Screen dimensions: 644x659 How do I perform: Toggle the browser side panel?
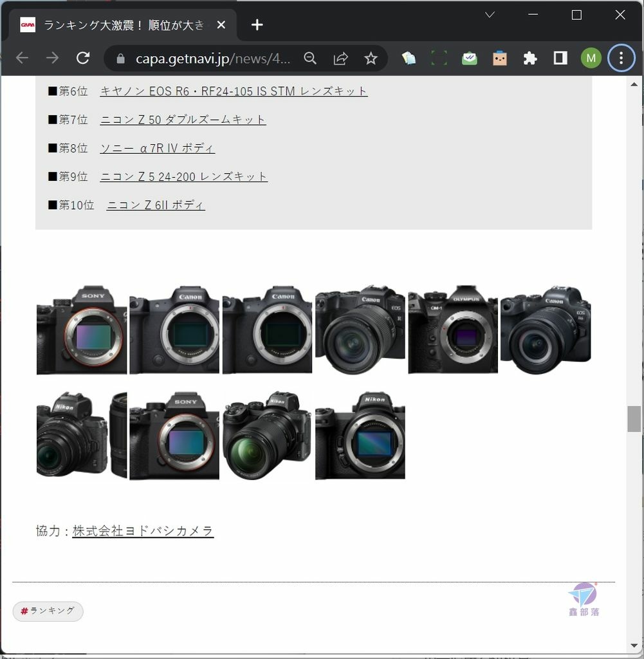(560, 58)
